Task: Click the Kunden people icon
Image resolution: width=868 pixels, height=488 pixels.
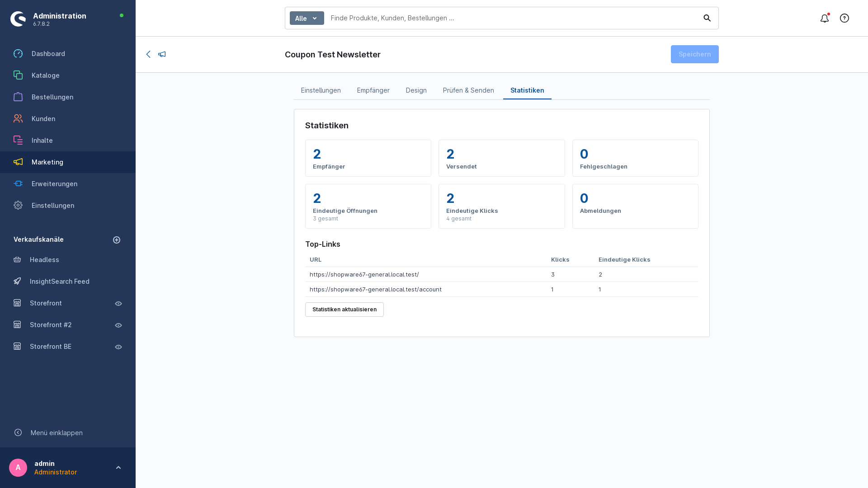Action: pos(18,119)
